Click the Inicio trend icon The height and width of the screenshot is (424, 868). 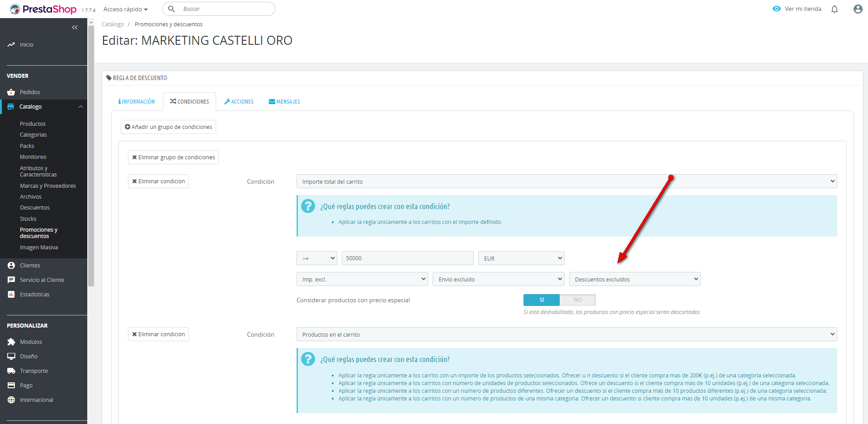pyautogui.click(x=11, y=45)
